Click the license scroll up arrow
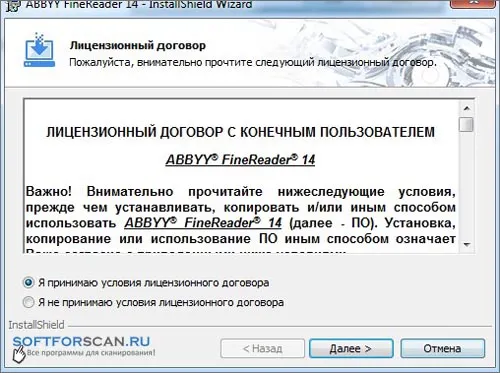The height and width of the screenshot is (373, 500). [467, 108]
